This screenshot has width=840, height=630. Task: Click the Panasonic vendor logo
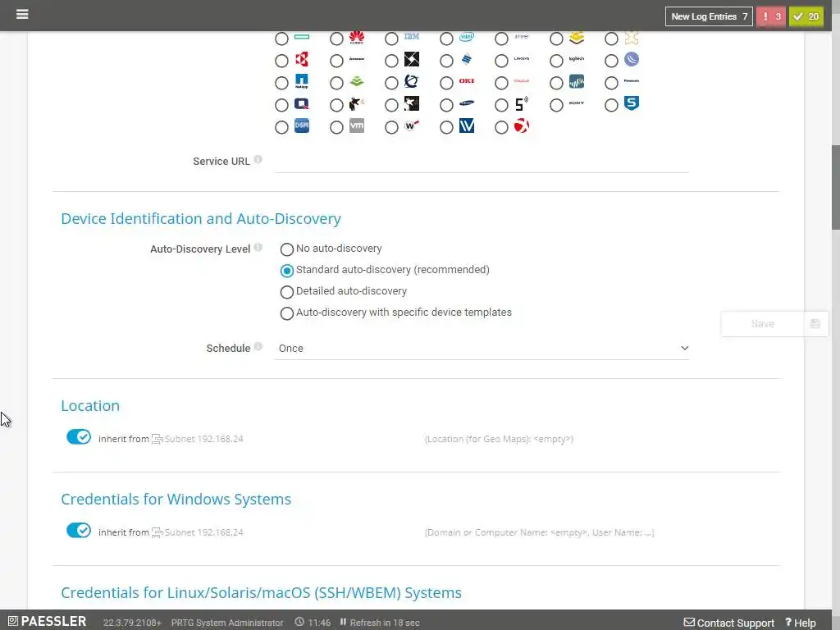pos(632,81)
